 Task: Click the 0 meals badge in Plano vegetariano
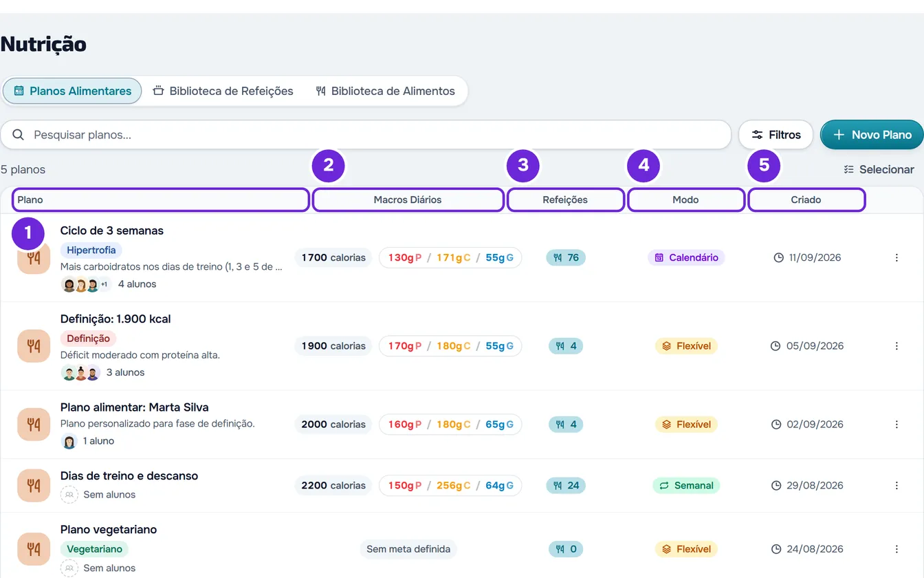pyautogui.click(x=566, y=548)
